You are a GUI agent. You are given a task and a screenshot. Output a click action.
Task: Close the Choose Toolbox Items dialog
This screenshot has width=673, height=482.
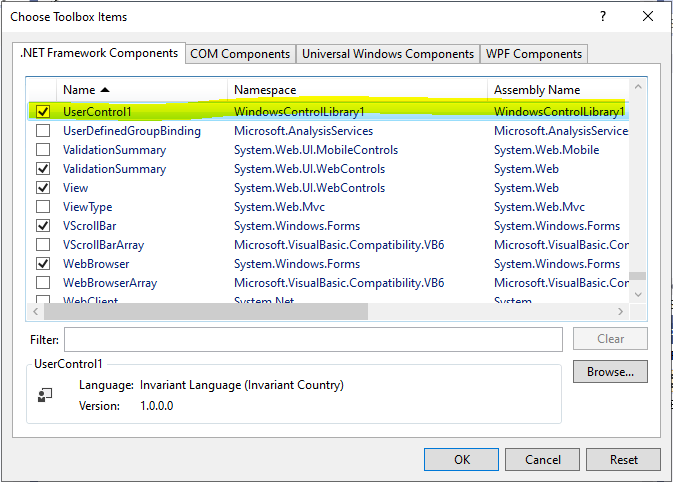(648, 16)
